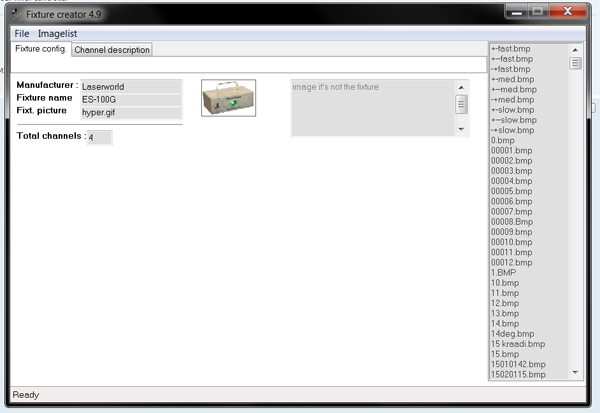Click the fixture comment text area
This screenshot has height=413, width=600.
point(372,108)
